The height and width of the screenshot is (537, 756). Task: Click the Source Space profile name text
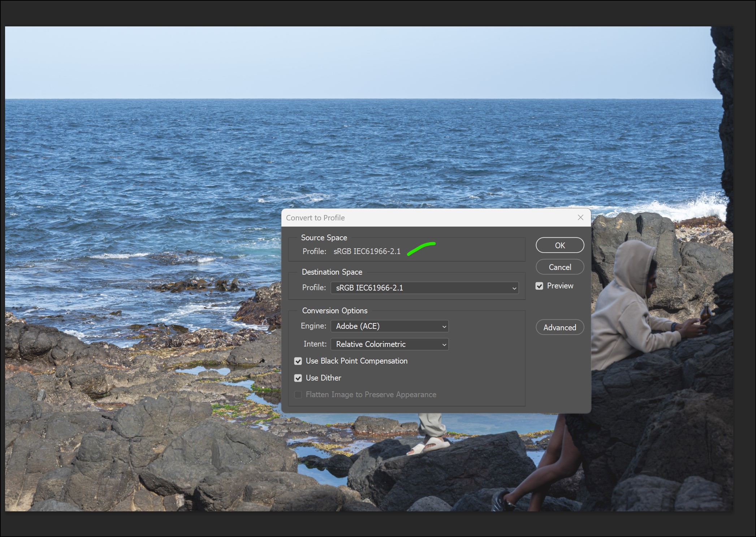click(367, 252)
